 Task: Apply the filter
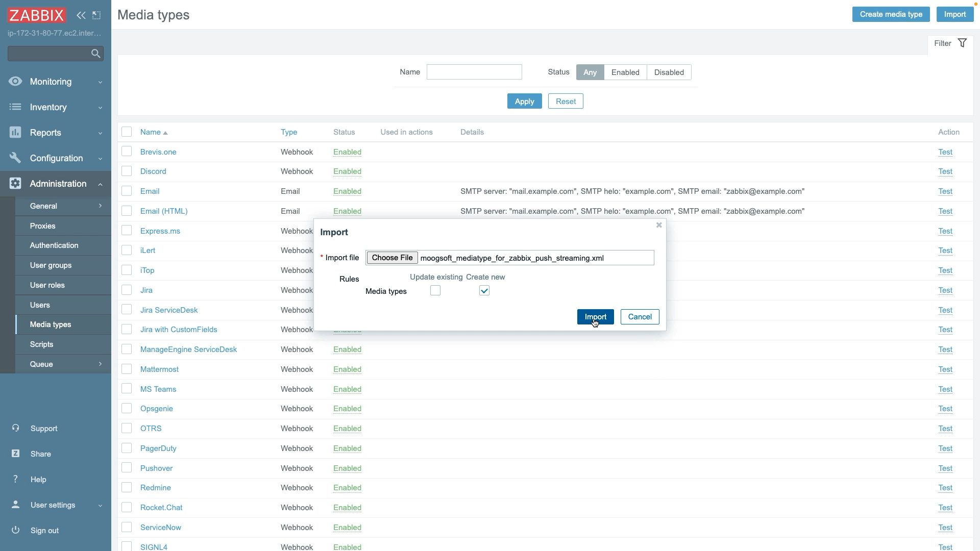pyautogui.click(x=524, y=101)
